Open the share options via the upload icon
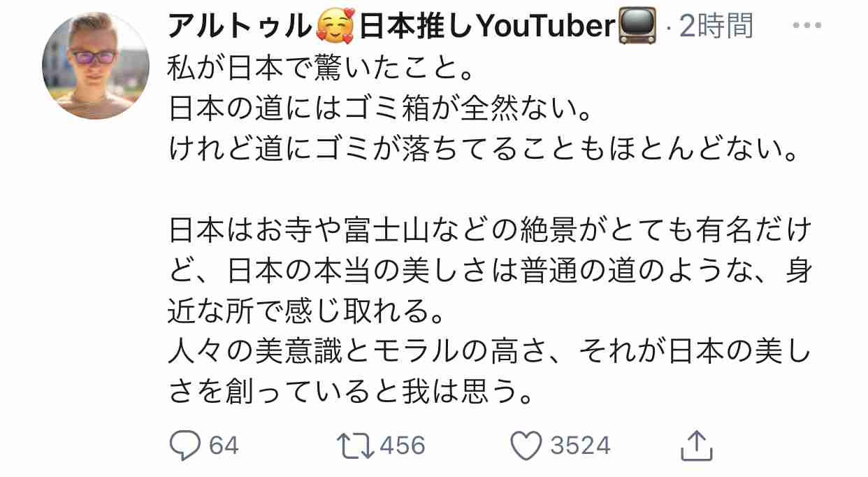Image resolution: width=868 pixels, height=477 pixels. (x=697, y=442)
